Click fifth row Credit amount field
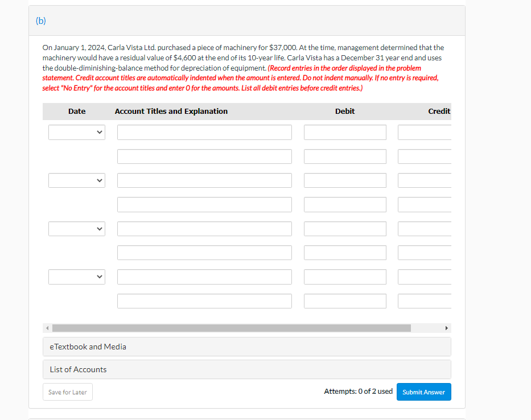Image resolution: width=531 pixels, height=420 pixels. [425, 229]
